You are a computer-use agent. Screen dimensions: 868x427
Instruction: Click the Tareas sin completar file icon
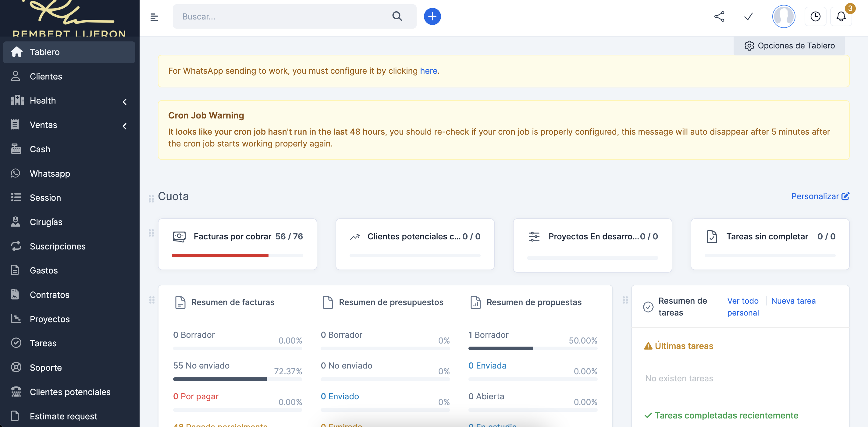pos(711,236)
